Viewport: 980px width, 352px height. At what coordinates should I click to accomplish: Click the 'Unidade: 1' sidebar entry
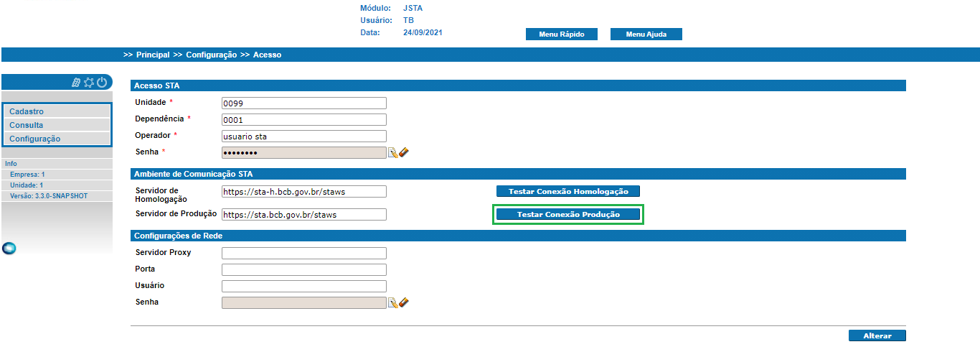[x=27, y=185]
